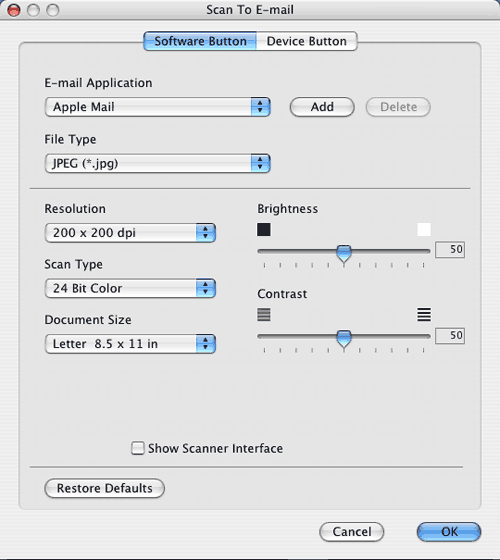Click the Contrast slider handle
This screenshot has width=500, height=560.
tap(344, 339)
